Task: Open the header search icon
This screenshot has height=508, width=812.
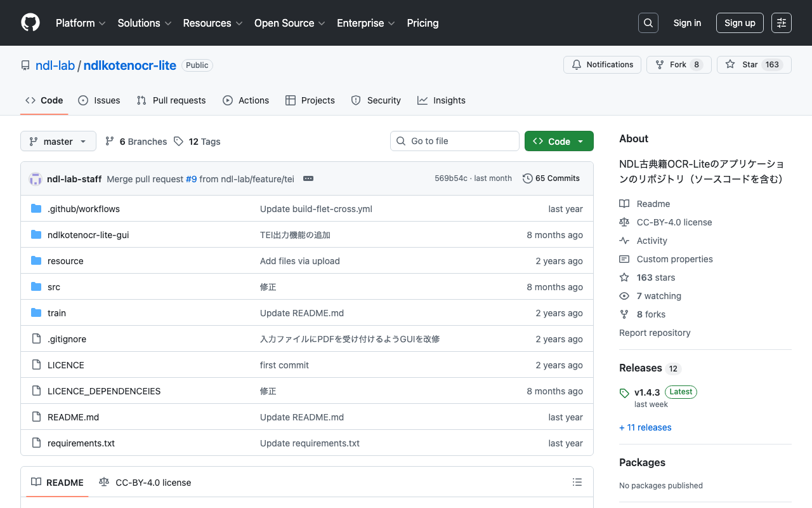Action: pos(648,22)
